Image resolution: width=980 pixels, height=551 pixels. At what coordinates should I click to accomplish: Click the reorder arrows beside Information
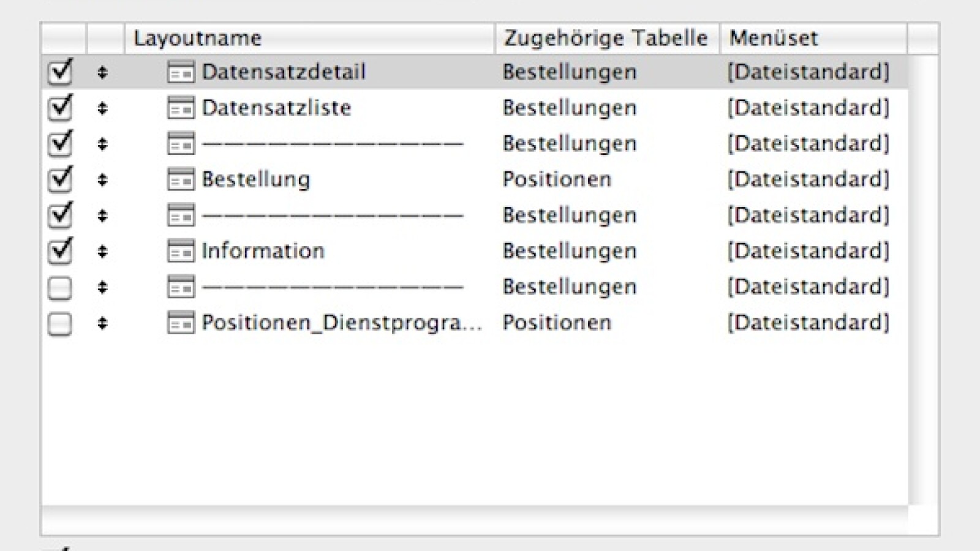[x=103, y=250]
